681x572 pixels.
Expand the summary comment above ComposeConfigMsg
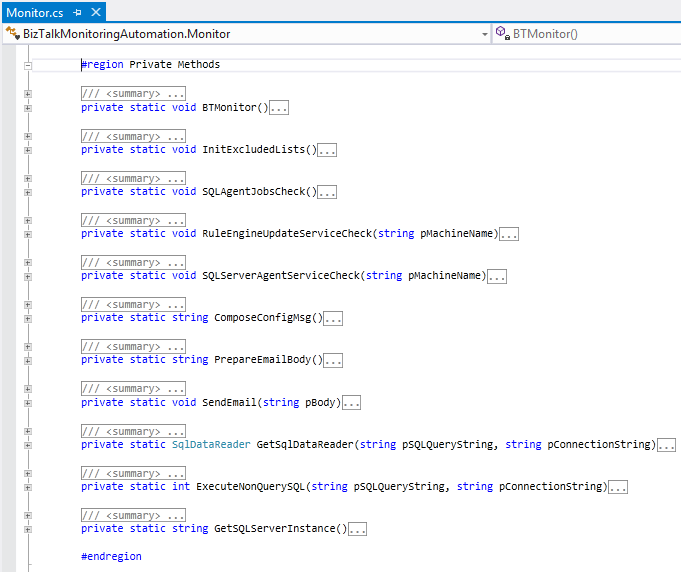[28, 305]
